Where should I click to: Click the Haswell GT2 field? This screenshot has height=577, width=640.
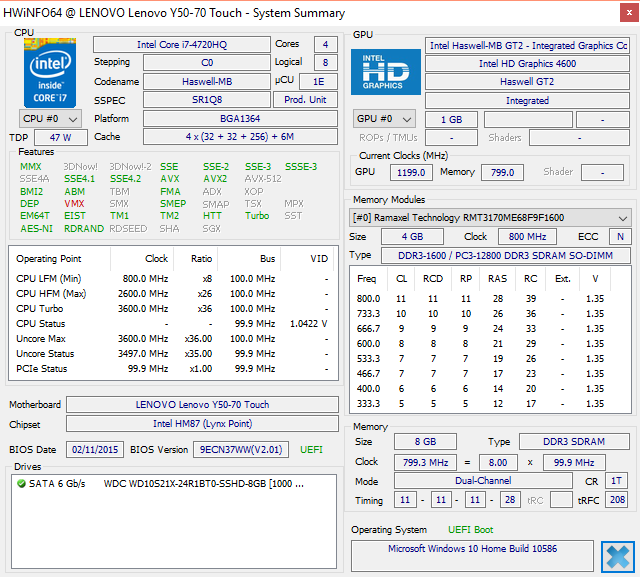pyautogui.click(x=527, y=82)
